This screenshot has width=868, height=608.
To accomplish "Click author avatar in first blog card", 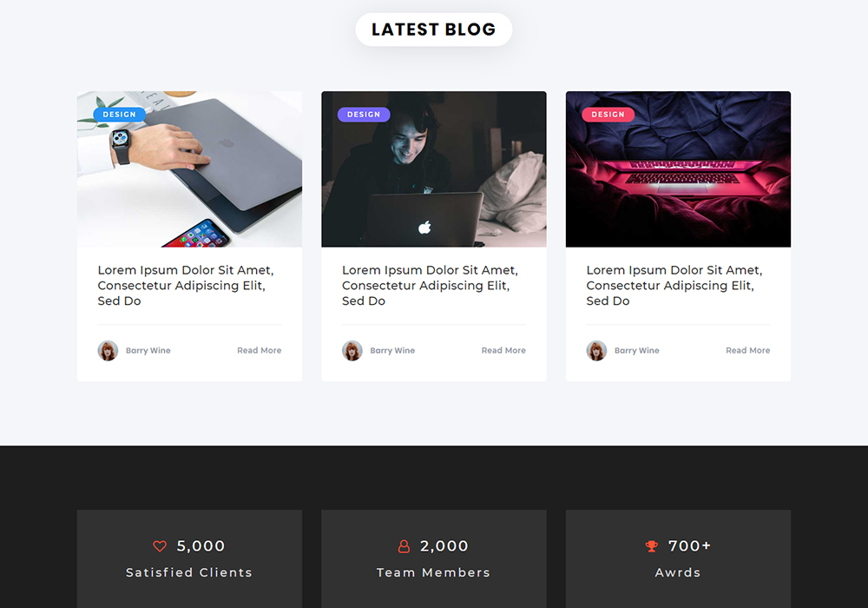I will pos(108,351).
